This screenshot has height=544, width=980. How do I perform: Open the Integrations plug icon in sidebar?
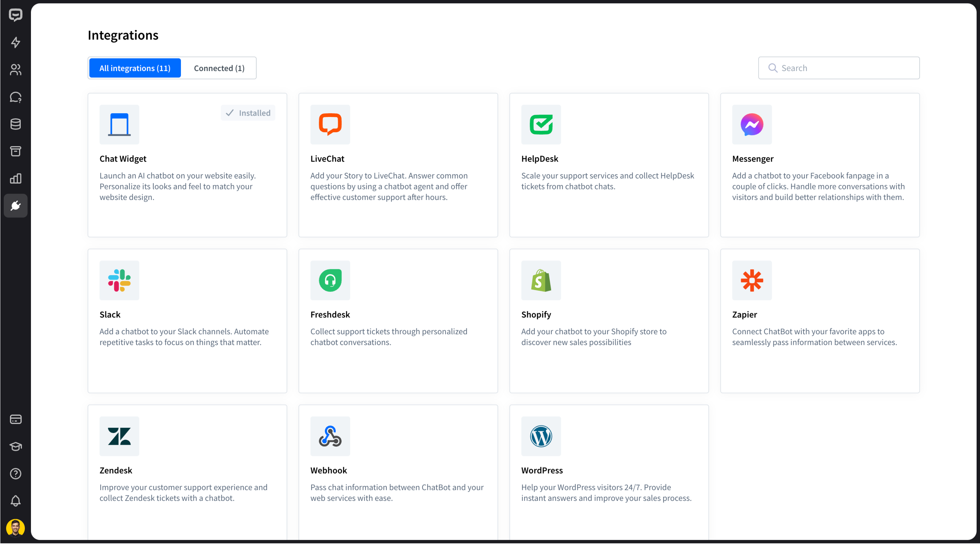tap(16, 206)
